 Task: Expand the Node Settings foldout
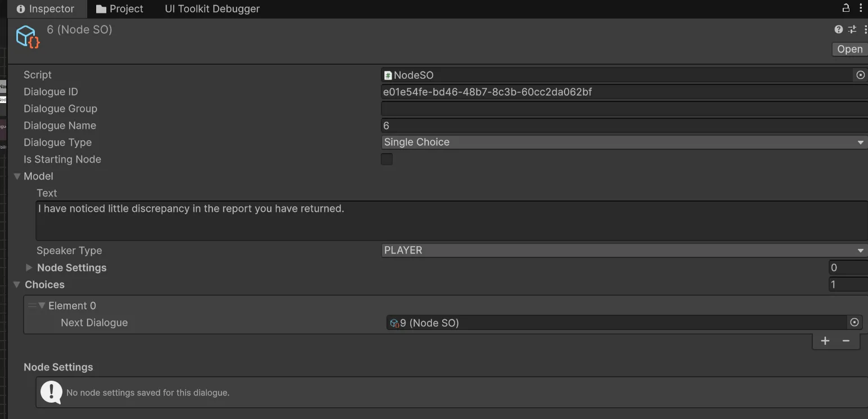coord(29,268)
